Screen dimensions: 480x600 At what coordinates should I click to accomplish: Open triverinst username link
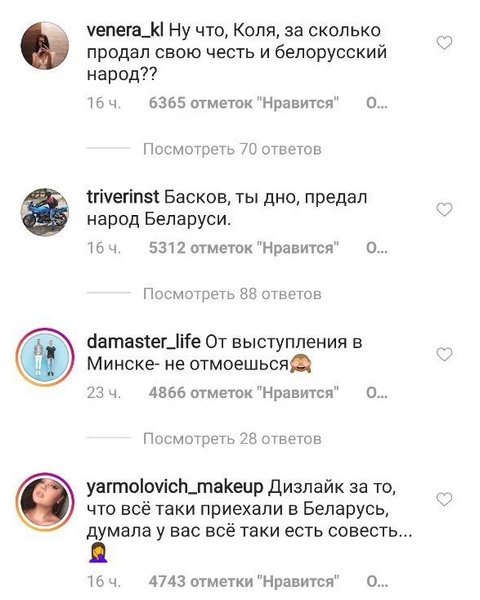coord(123,197)
